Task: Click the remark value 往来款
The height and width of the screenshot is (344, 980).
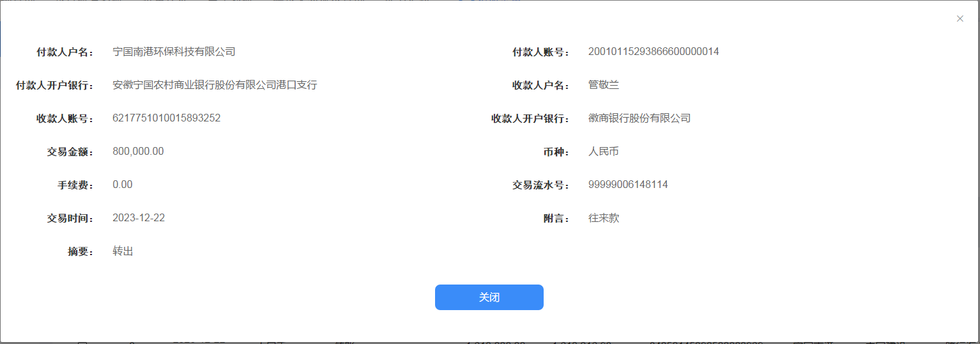Action: (604, 218)
